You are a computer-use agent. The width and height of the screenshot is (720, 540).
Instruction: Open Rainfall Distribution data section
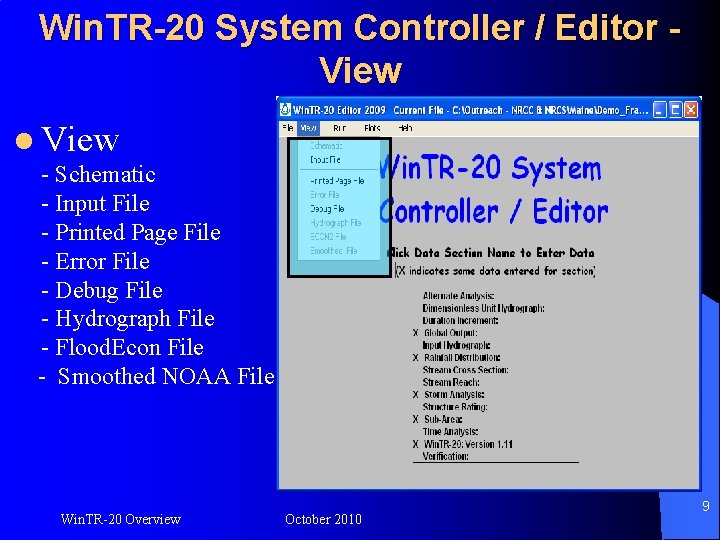462,358
